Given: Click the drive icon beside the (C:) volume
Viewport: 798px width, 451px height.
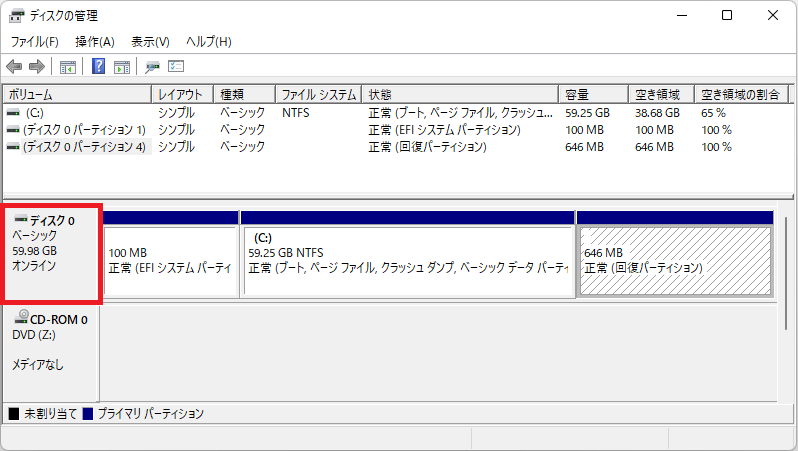Looking at the screenshot, I should click(13, 112).
